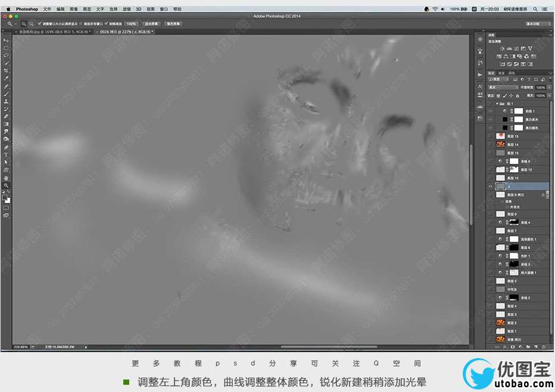Select the 图层 14 layer thumbnail
This screenshot has height=392, width=555.
tap(500, 144)
